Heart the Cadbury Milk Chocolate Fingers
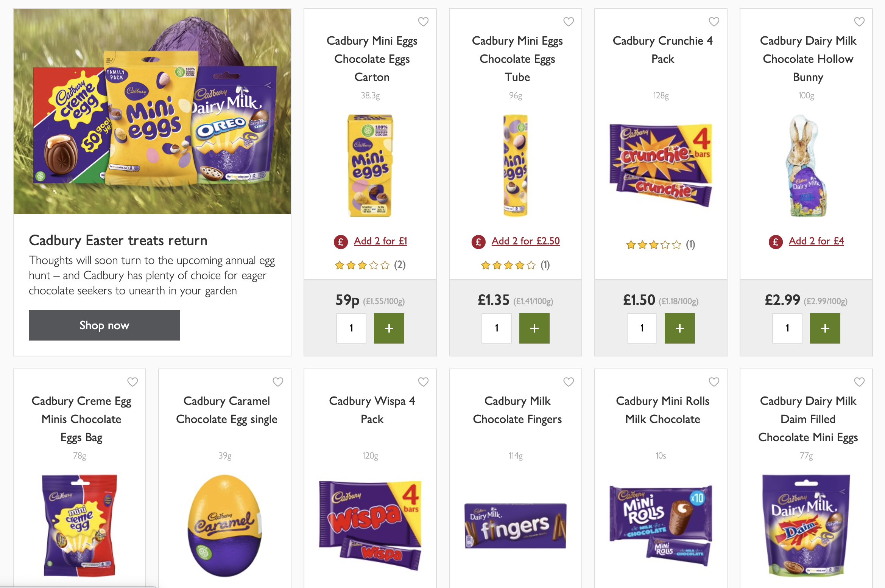The image size is (885, 588). (569, 382)
